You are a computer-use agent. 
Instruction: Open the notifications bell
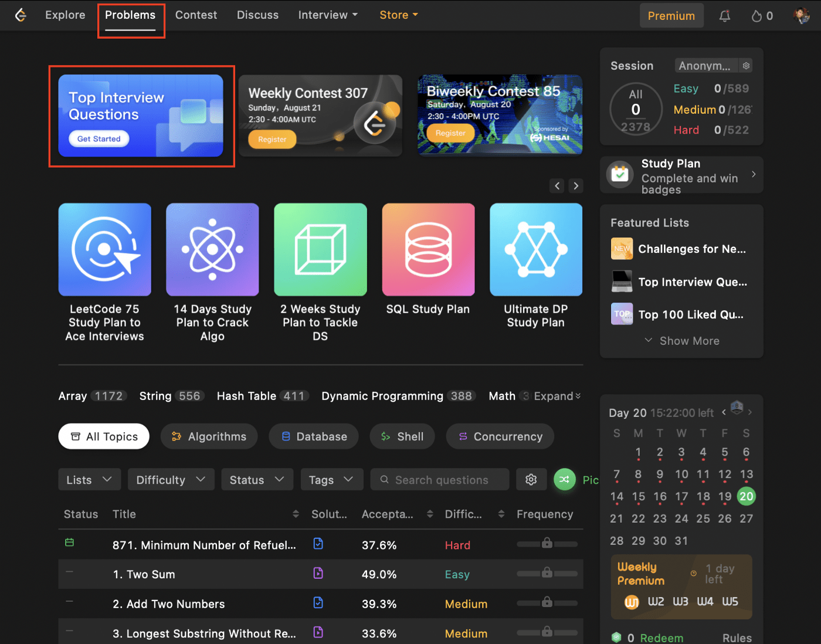(725, 16)
